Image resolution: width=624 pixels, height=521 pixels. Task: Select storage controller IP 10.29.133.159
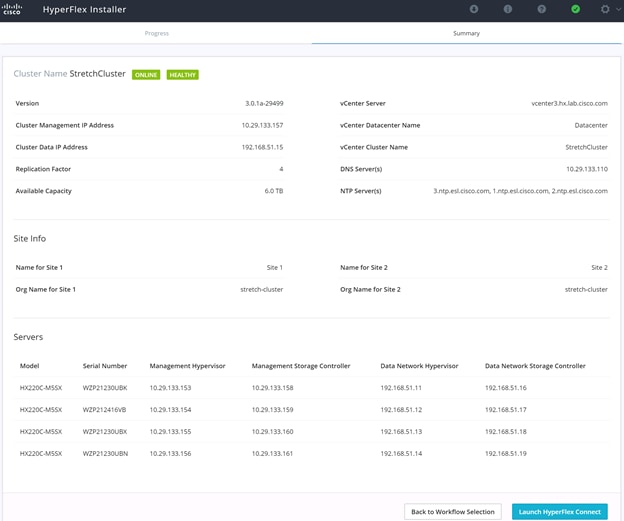[273, 410]
